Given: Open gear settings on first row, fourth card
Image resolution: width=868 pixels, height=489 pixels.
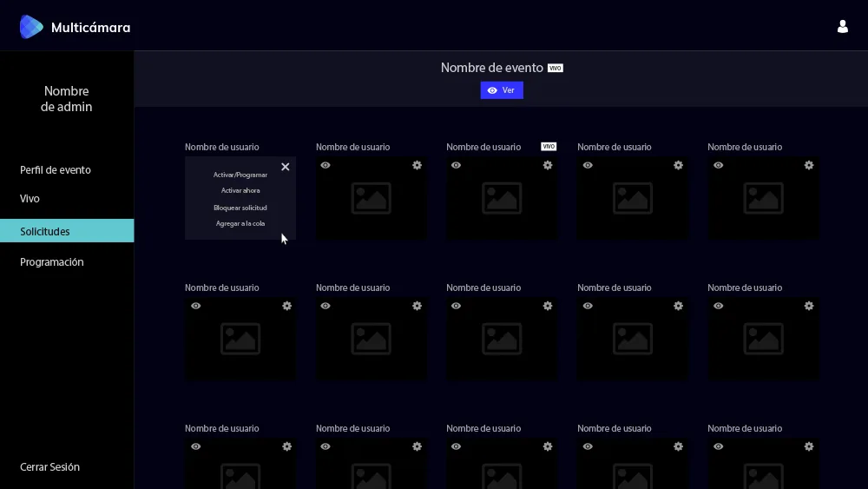Looking at the screenshot, I should (x=678, y=165).
